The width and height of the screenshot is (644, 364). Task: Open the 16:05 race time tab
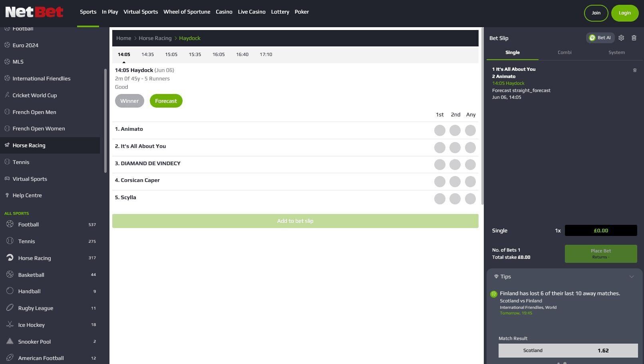point(219,54)
